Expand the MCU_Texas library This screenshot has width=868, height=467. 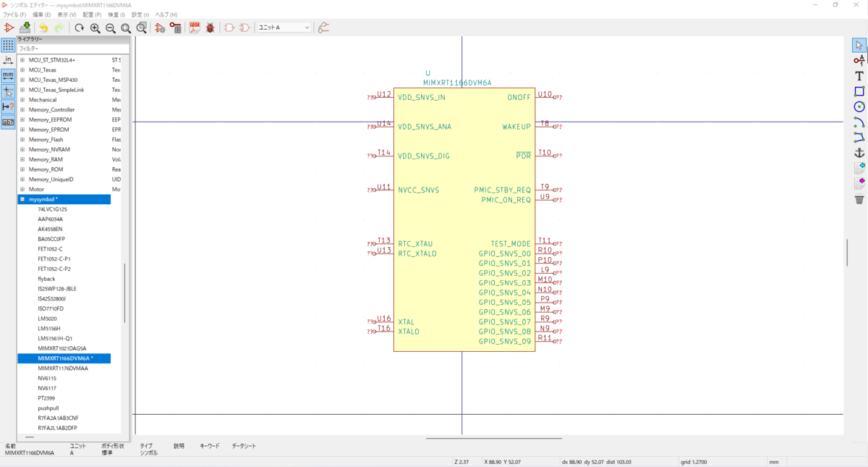tap(22, 70)
